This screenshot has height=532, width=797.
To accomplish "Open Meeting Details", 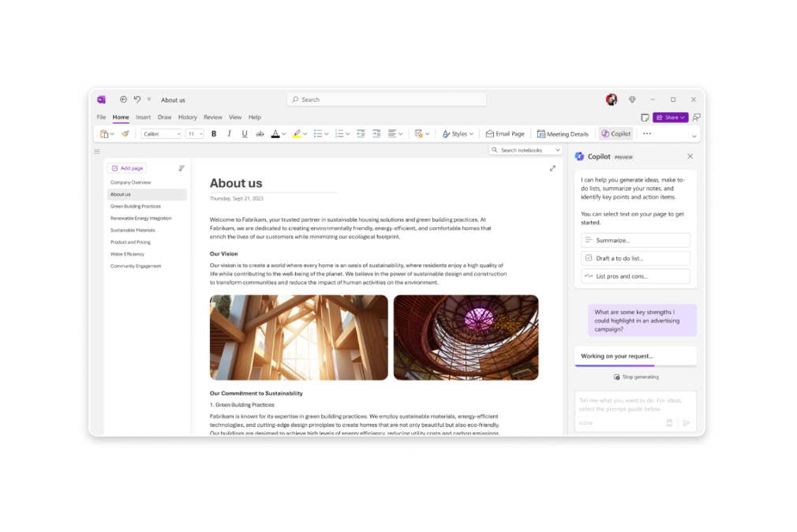I will (x=563, y=133).
